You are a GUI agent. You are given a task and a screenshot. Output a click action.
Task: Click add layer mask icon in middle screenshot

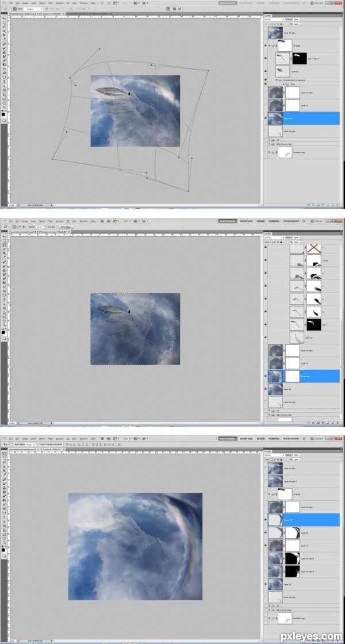pyautogui.click(x=319, y=423)
